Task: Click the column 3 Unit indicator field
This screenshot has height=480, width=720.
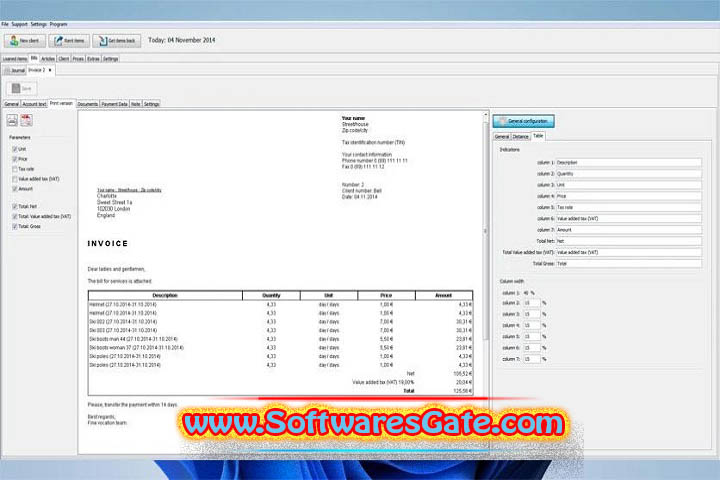Action: coord(629,185)
